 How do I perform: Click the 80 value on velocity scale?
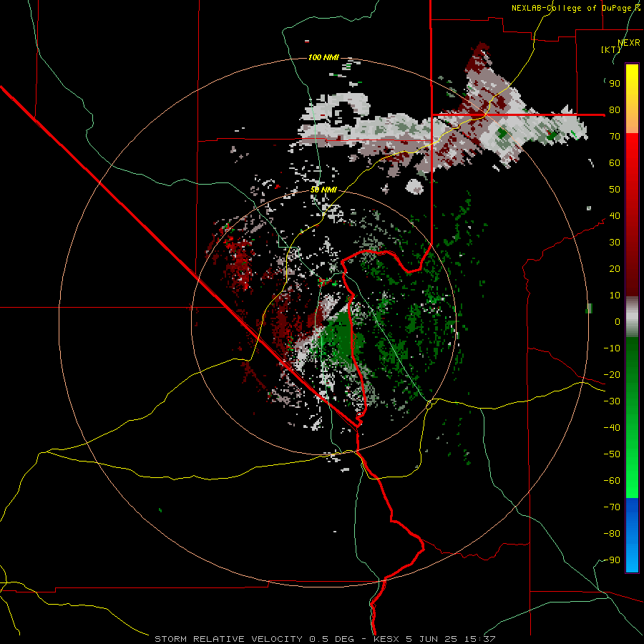pyautogui.click(x=615, y=110)
